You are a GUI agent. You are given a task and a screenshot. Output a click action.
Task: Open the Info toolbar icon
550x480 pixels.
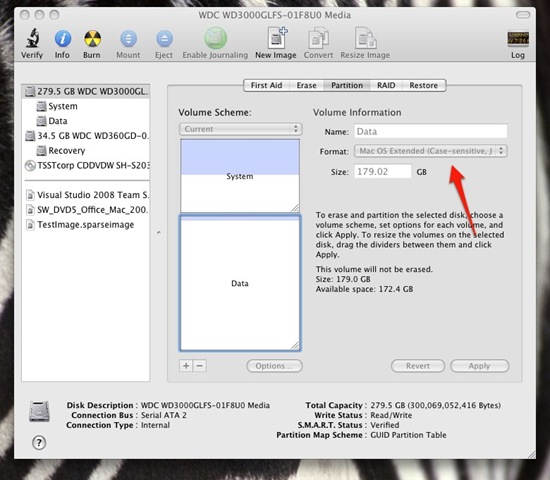(63, 38)
